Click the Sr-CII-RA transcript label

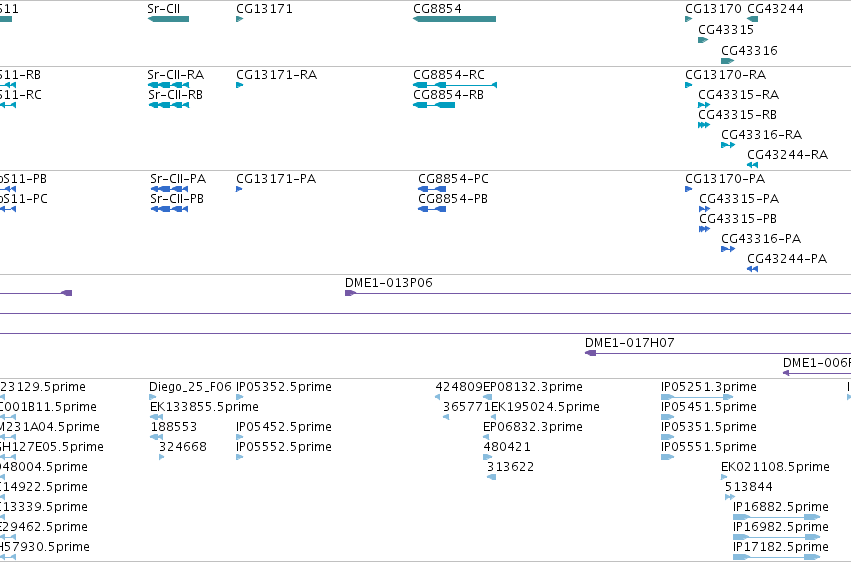[175, 74]
